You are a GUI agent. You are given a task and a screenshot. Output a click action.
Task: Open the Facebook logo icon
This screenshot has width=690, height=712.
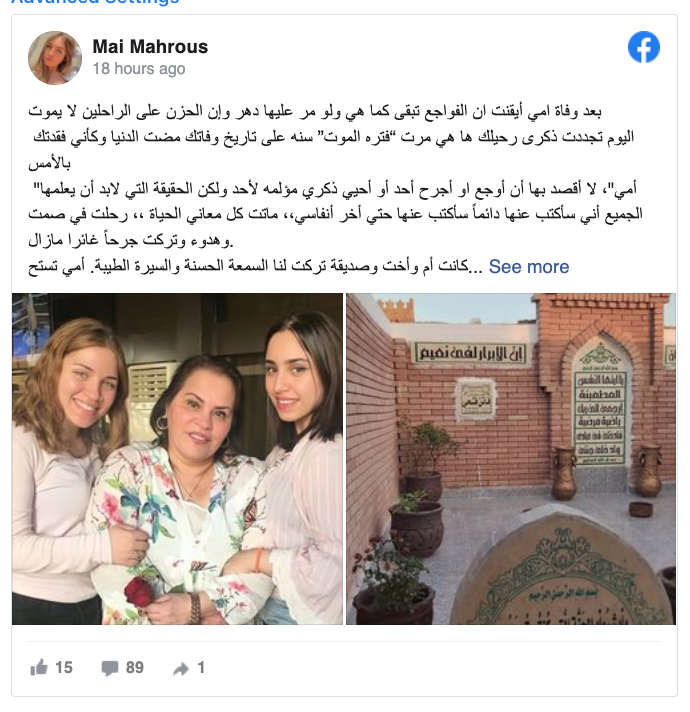click(644, 47)
